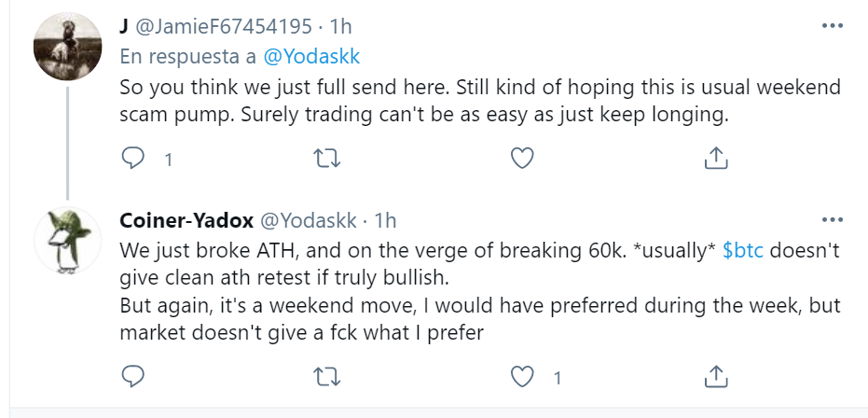The width and height of the screenshot is (868, 418).
Task: Reply to JamieF67454195's tweet
Action: click(134, 159)
